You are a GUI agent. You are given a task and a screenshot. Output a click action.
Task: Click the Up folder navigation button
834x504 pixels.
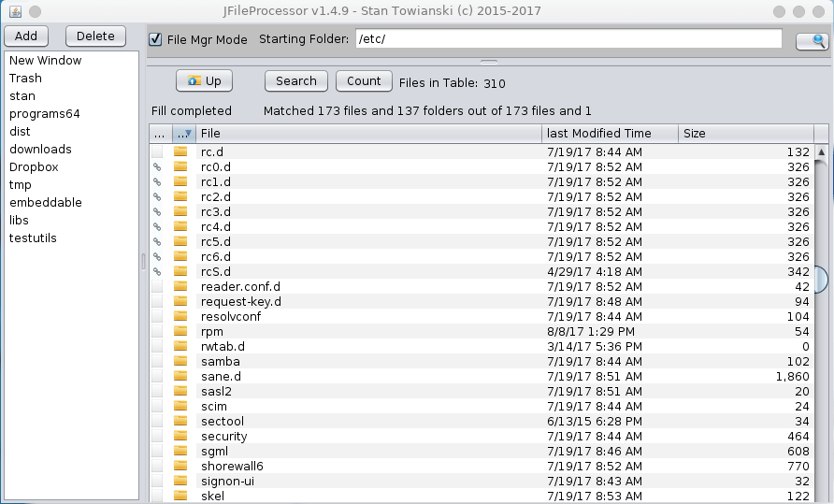[x=204, y=81]
